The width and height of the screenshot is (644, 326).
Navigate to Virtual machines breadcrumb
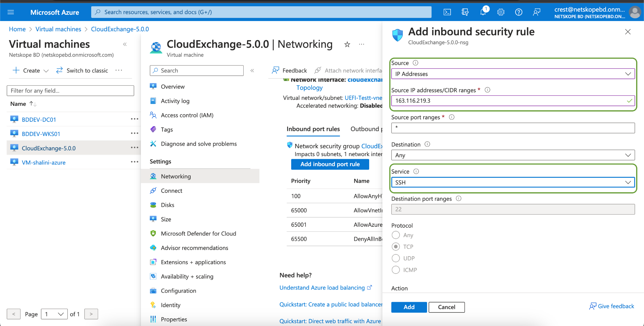point(58,29)
